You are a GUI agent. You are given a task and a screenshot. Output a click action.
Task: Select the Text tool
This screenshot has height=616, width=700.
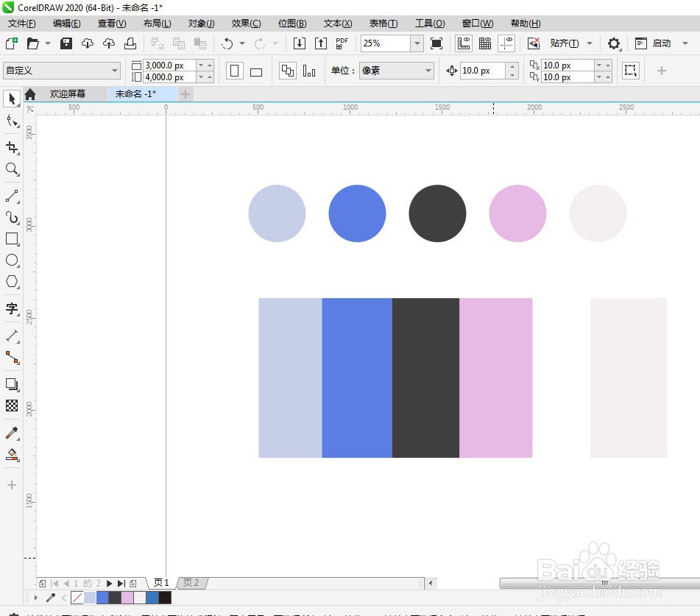point(12,308)
